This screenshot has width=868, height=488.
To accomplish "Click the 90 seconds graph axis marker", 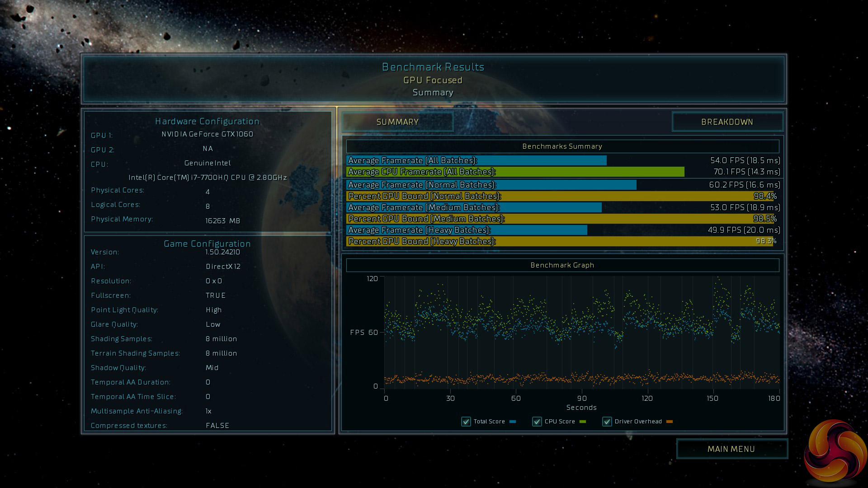I will (x=582, y=398).
